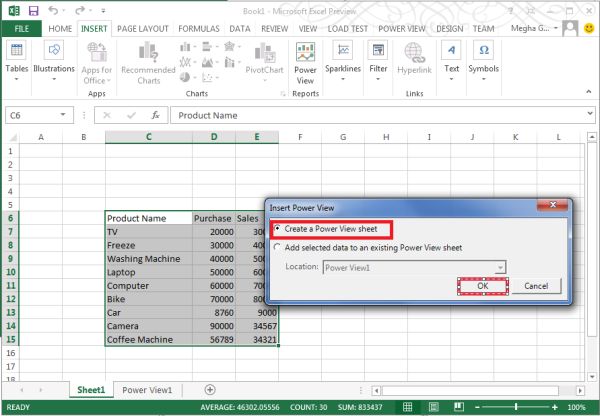Image resolution: width=600 pixels, height=416 pixels.
Task: Switch to the POWER VIEW tab
Action: [402, 29]
